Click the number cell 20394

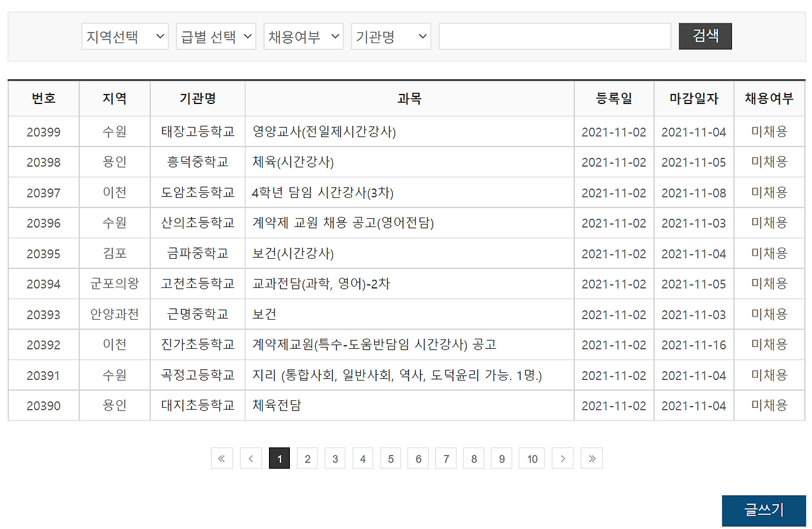44,284
